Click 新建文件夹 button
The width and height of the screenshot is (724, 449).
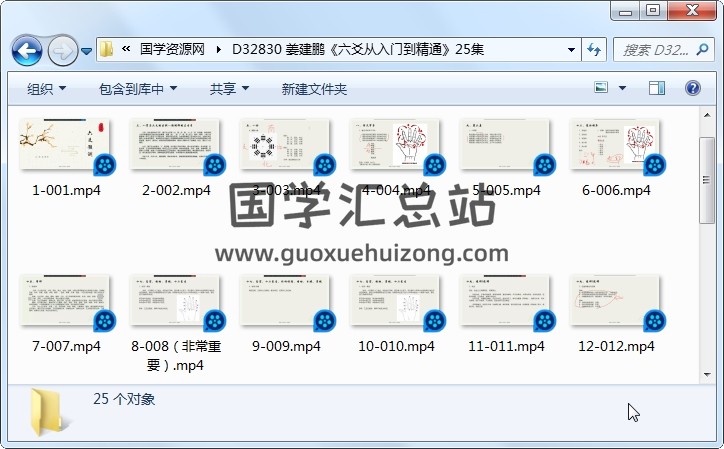pyautogui.click(x=314, y=89)
